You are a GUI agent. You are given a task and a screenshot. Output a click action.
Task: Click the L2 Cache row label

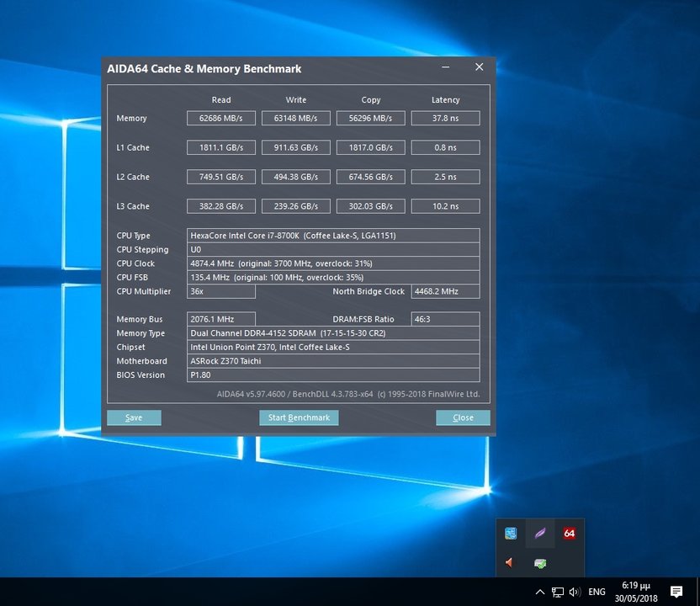(x=133, y=177)
